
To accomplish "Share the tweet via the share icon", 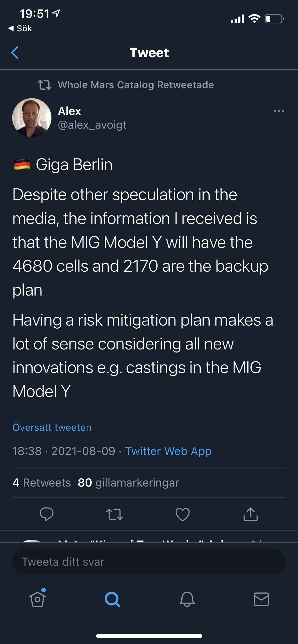I will [251, 514].
